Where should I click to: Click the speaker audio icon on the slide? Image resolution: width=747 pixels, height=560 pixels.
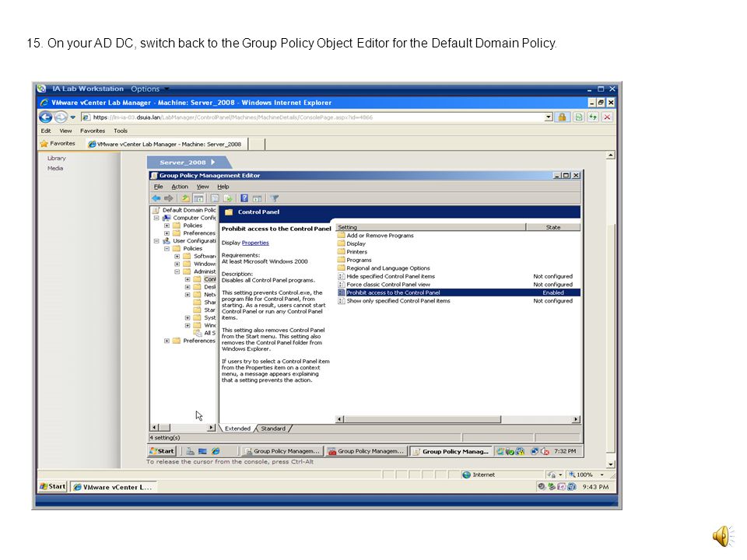coord(723,536)
